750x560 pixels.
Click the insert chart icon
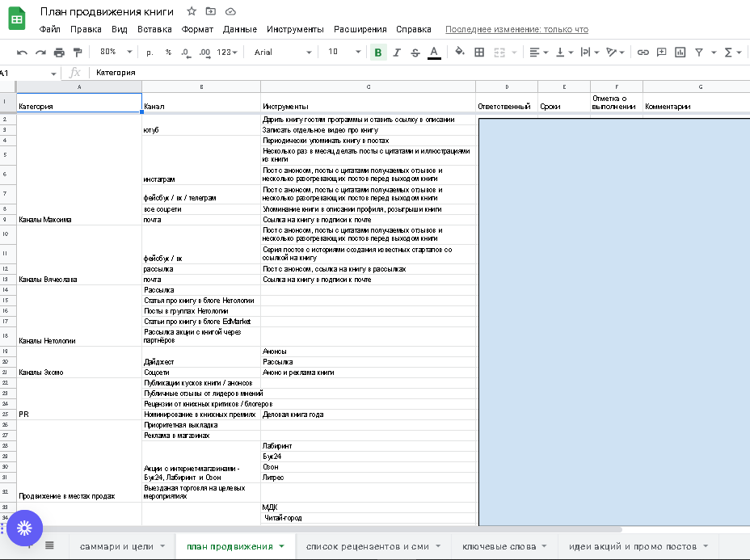(680, 53)
